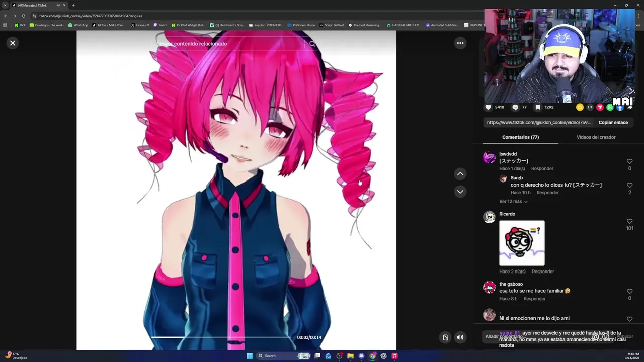
Task: Open the Duolingo bookmark
Action: coord(47,25)
